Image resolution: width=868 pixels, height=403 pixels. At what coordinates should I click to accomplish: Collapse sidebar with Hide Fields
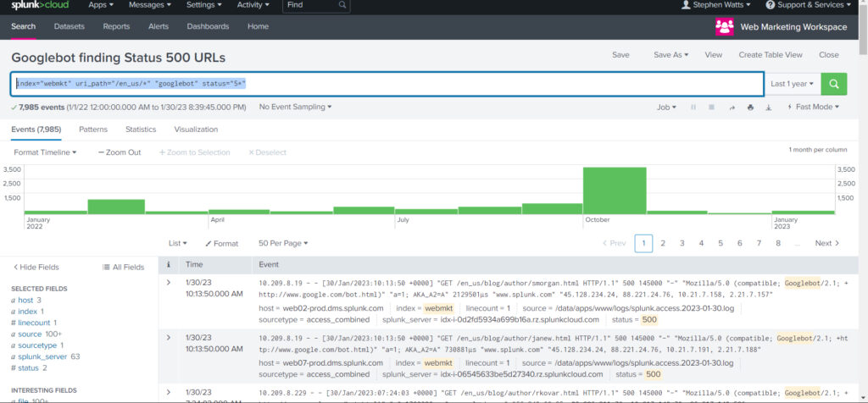[36, 268]
